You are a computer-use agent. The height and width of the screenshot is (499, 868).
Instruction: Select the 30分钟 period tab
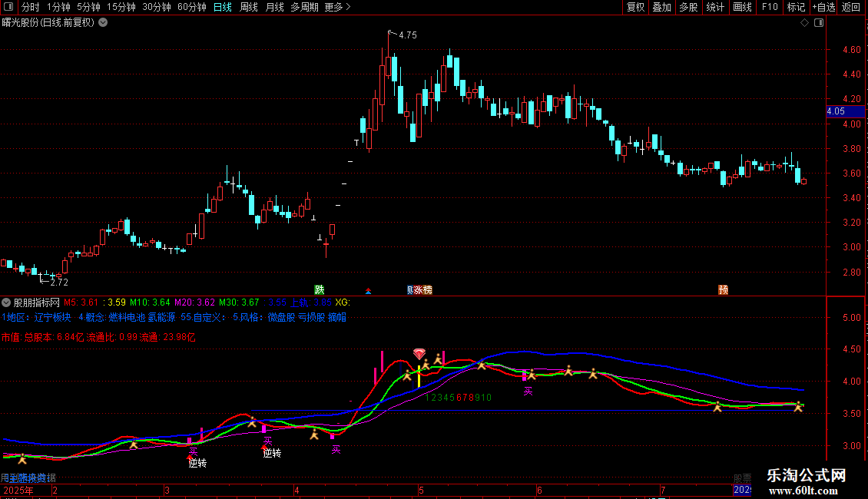click(x=157, y=7)
